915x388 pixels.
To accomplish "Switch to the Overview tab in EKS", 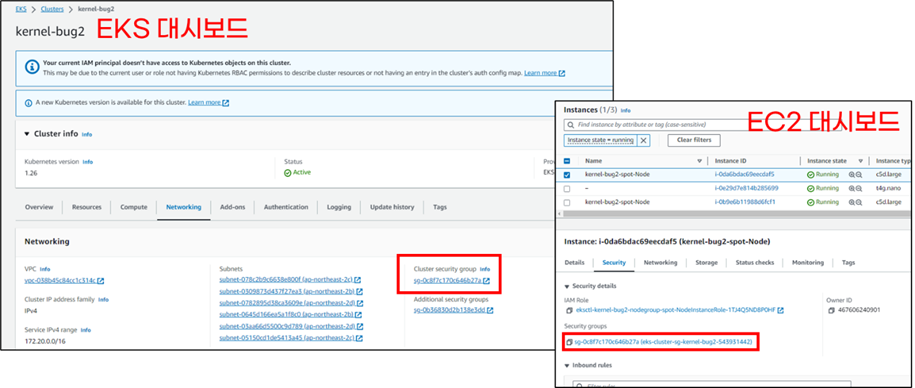I will pyautogui.click(x=39, y=207).
